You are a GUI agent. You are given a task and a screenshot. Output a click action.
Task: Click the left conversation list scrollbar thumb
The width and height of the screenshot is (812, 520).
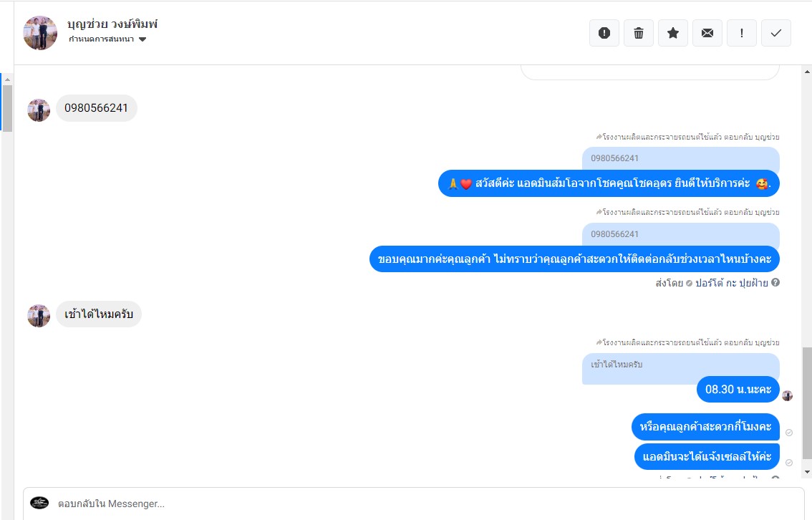point(7,108)
